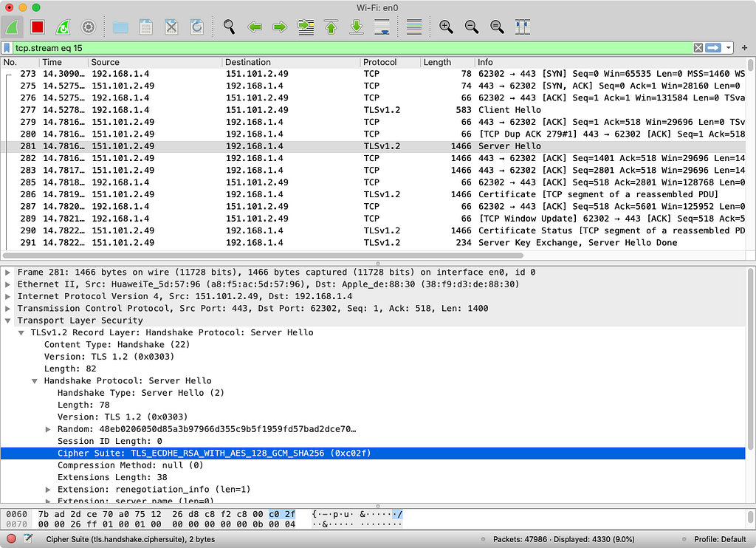Select the Compression Method: null line

373,465
